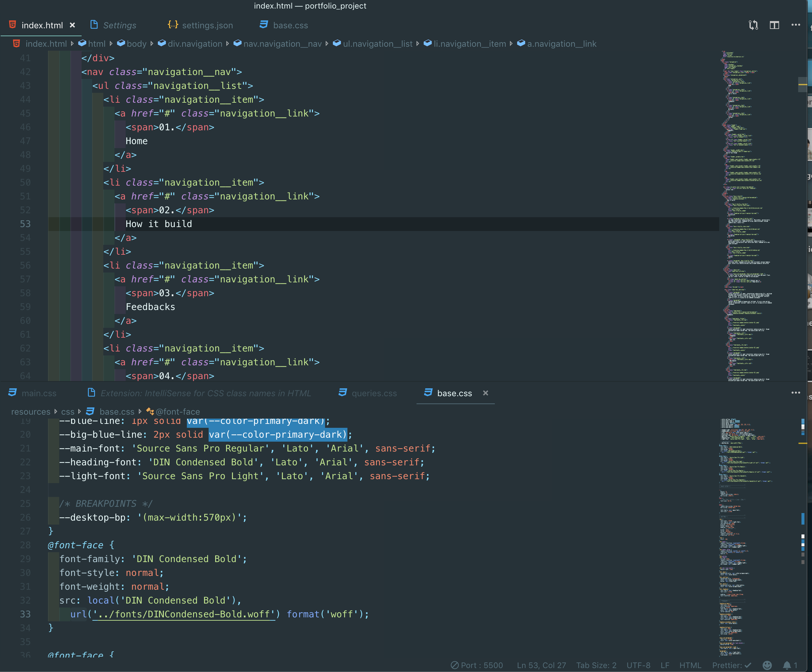Expand the nav.navigation__nav breadcrumb
The image size is (812, 672).
[x=278, y=44]
